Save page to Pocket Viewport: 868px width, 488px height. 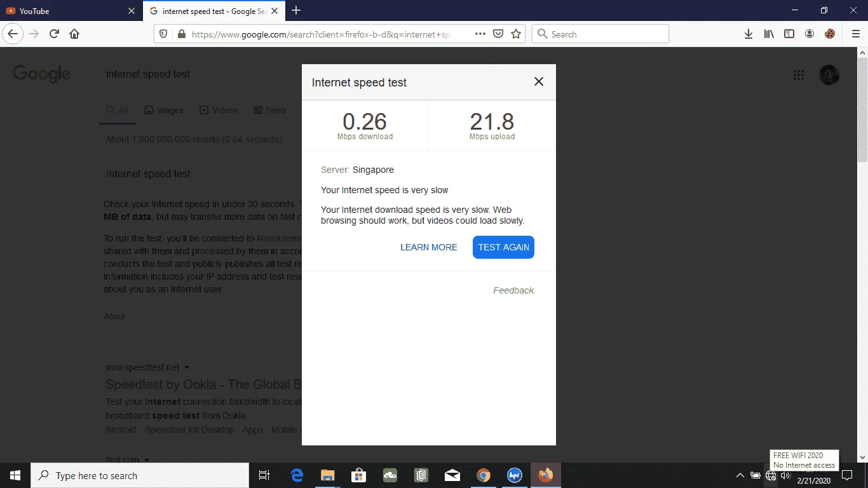coord(499,34)
